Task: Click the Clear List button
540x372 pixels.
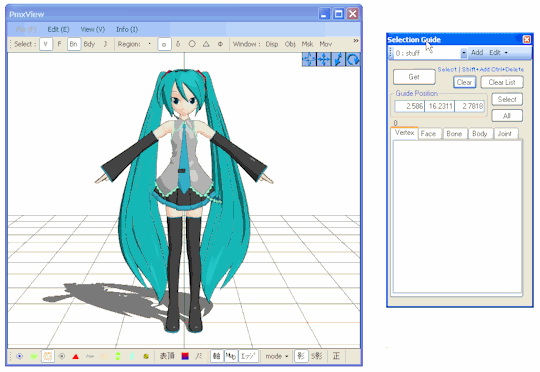Action: [502, 82]
